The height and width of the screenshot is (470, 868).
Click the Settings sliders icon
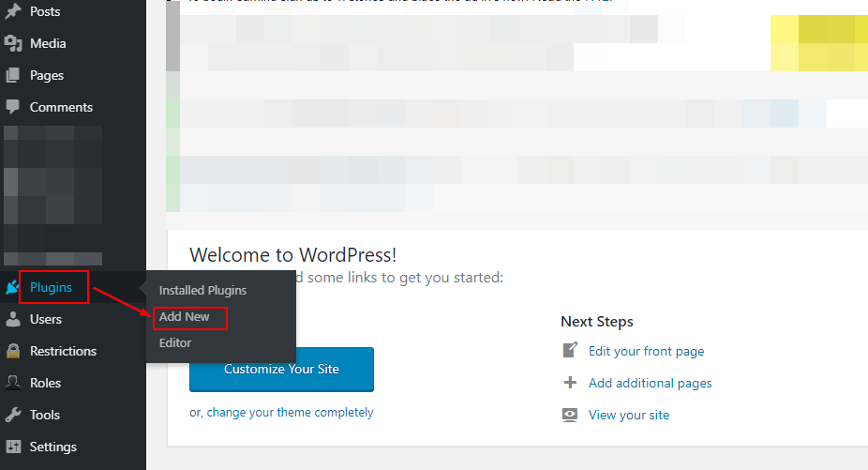[x=13, y=447]
